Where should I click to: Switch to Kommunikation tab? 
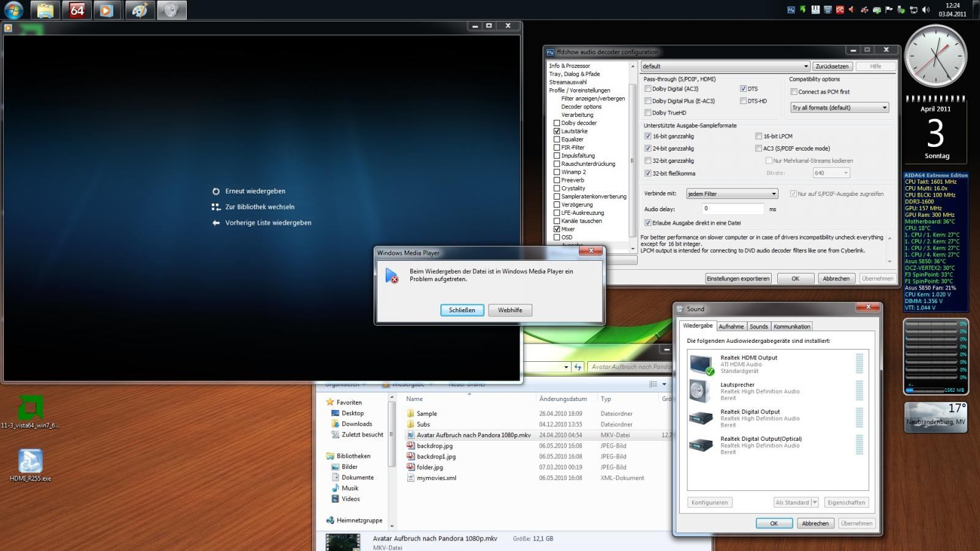pos(791,326)
